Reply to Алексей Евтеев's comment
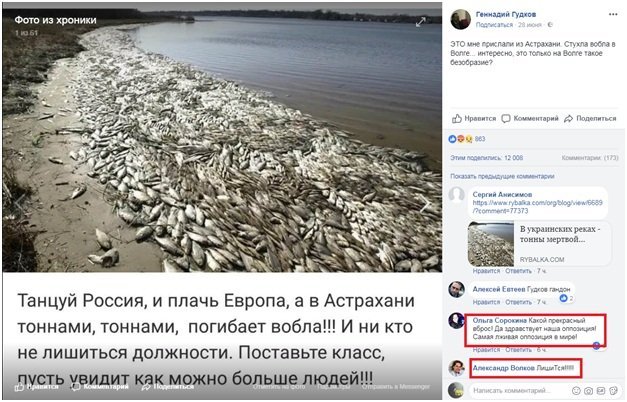Viewport: 627px width, 402px height. coord(519,302)
